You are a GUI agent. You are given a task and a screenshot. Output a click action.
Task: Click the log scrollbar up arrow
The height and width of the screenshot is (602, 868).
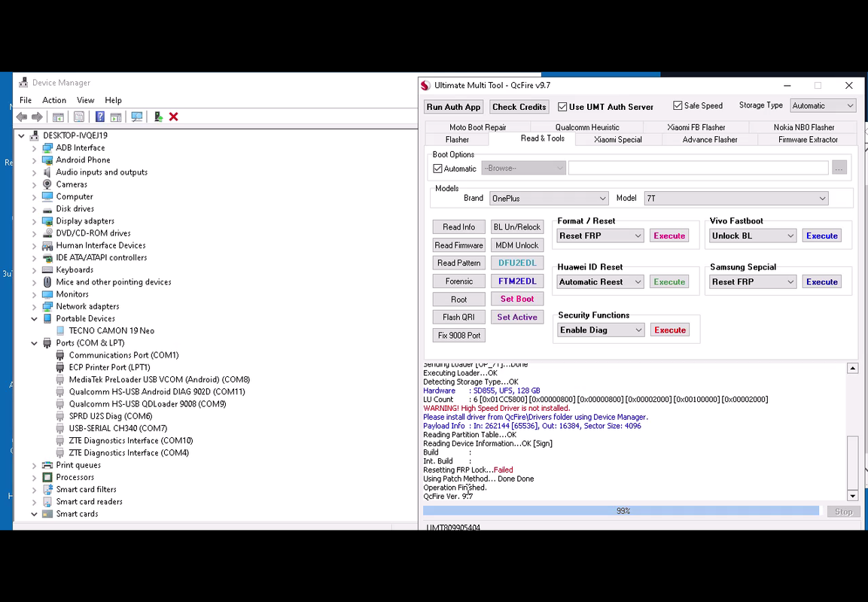point(852,369)
